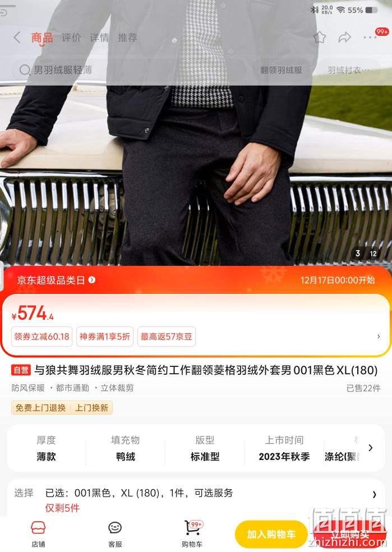This screenshot has height=552, width=392.
Task: Tap the back arrow icon
Action: 17,38
